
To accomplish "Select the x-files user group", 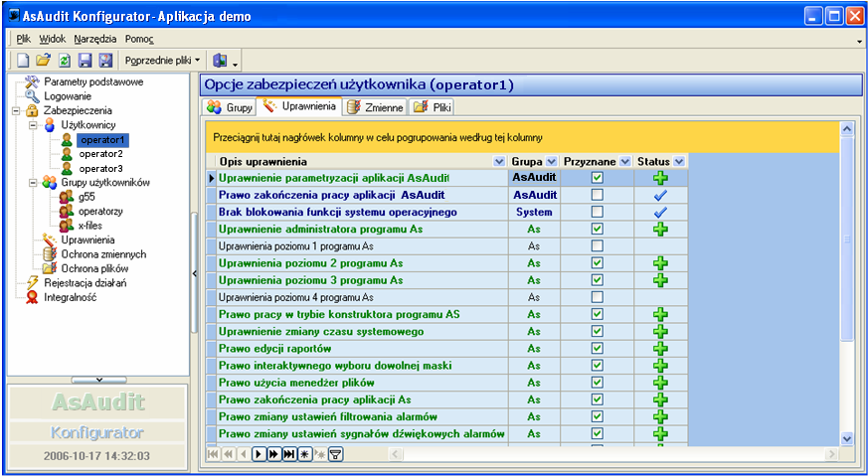I will [90, 226].
